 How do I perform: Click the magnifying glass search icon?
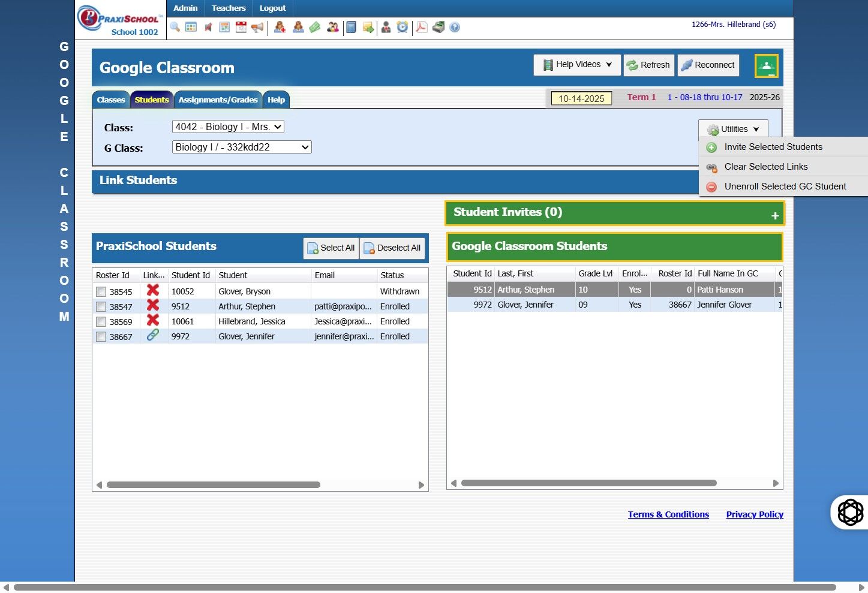tap(175, 27)
